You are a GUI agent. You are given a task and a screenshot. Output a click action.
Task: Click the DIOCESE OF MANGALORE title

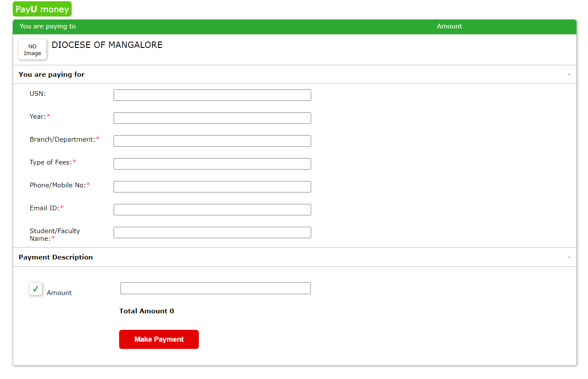point(107,45)
